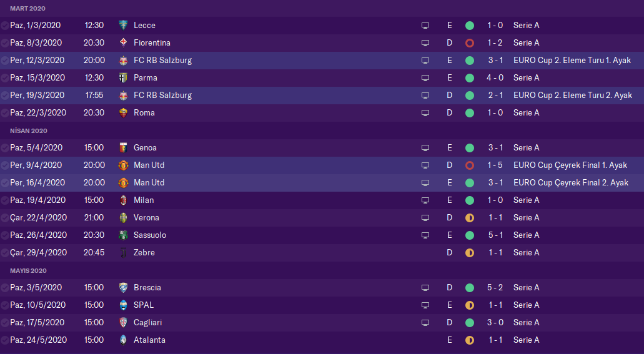Click the Milan club badge
The width and height of the screenshot is (644, 354).
123,200
